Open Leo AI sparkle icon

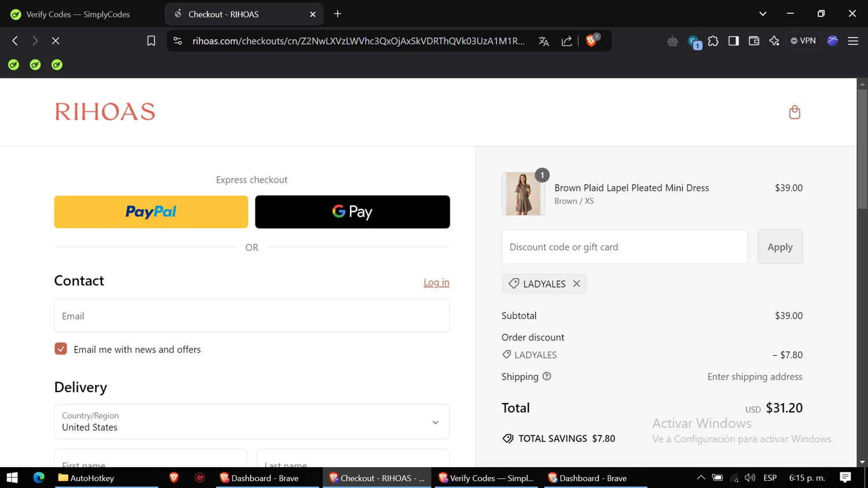pyautogui.click(x=774, y=40)
